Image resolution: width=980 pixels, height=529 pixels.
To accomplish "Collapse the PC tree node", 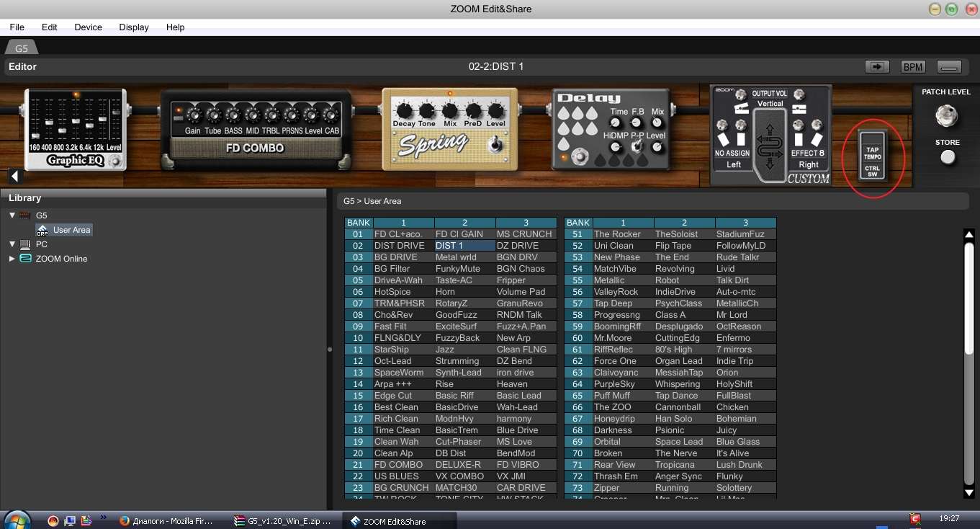I will click(12, 244).
